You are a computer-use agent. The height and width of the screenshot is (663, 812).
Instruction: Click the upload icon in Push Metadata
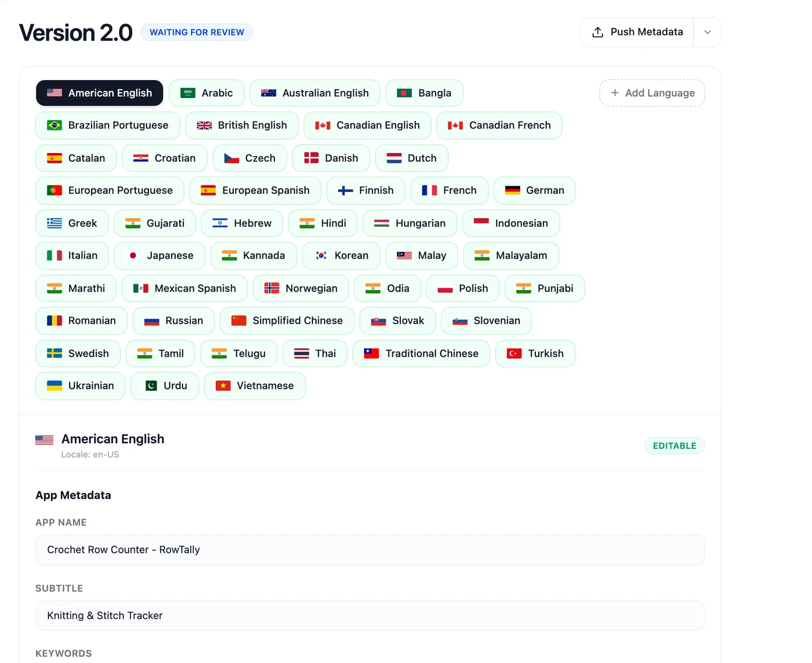[x=597, y=32]
